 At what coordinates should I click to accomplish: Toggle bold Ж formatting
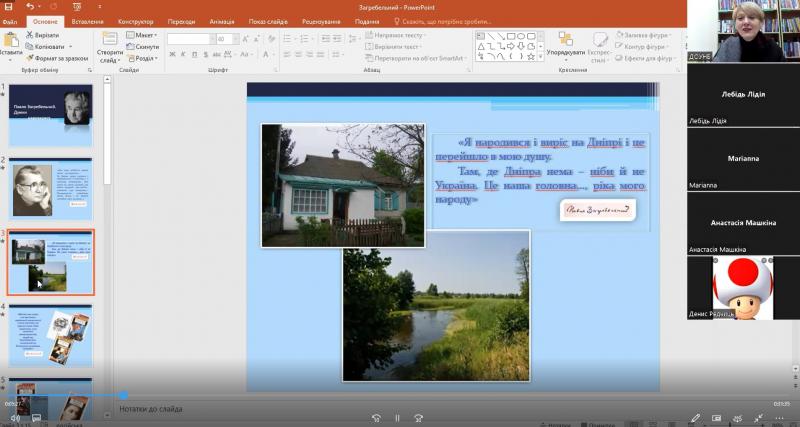172,54
